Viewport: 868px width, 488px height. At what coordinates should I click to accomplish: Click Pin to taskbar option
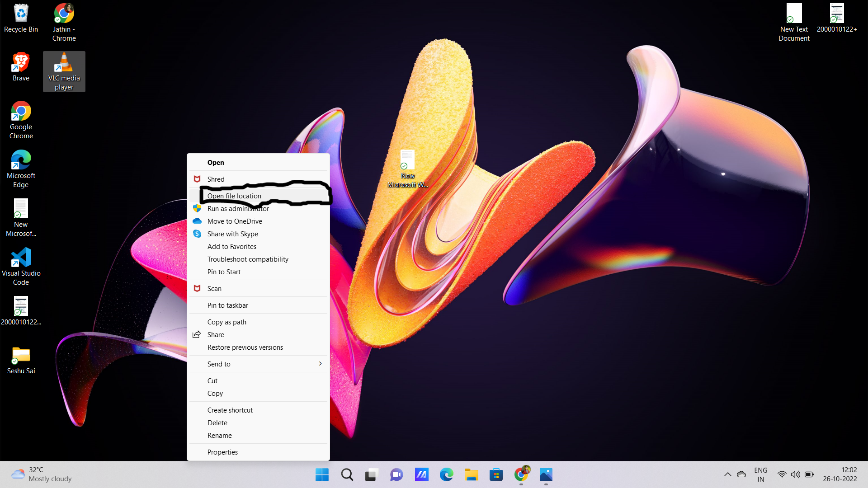pos(228,305)
